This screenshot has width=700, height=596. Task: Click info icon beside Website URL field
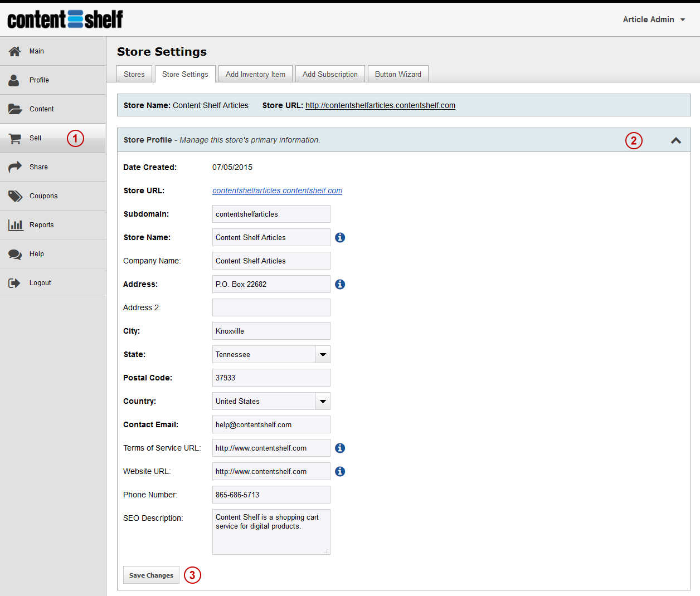click(x=340, y=471)
